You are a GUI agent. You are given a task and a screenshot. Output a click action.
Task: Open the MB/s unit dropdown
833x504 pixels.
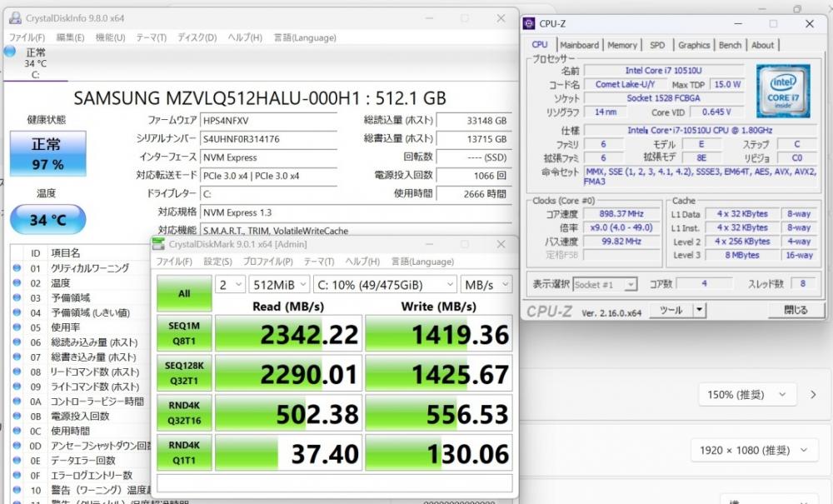pyautogui.click(x=486, y=285)
